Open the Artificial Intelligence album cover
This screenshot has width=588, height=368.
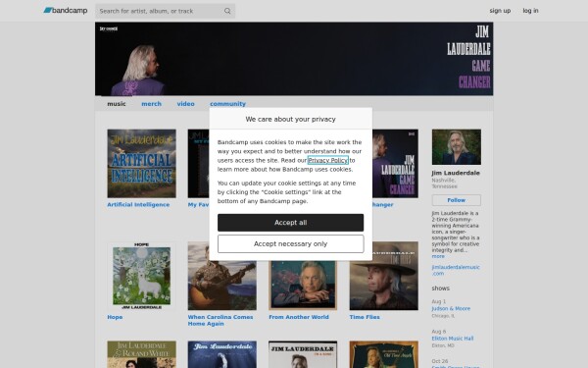pyautogui.click(x=141, y=163)
